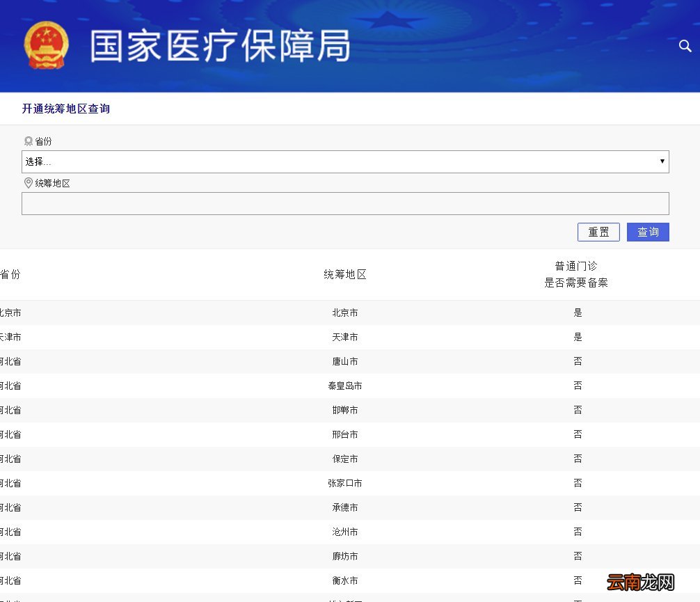
Task: Click the national emblem logo
Action: pos(47,45)
